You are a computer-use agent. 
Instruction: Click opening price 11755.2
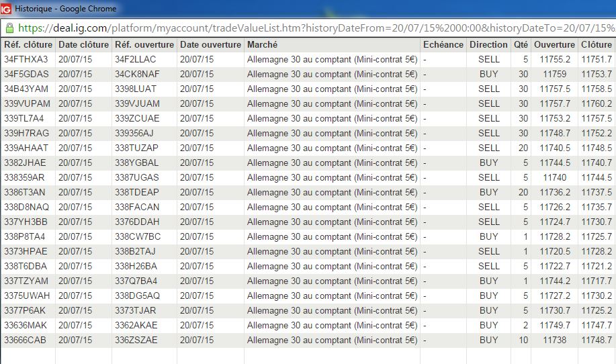point(555,59)
